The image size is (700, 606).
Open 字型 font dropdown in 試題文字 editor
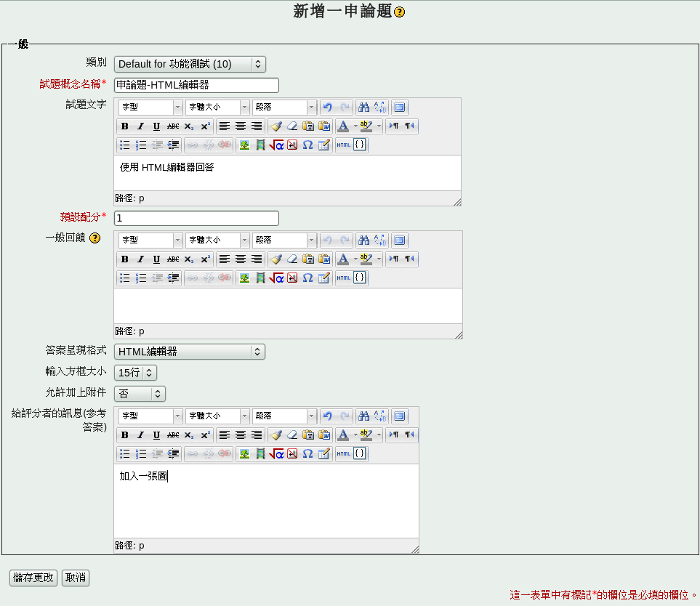click(x=150, y=108)
